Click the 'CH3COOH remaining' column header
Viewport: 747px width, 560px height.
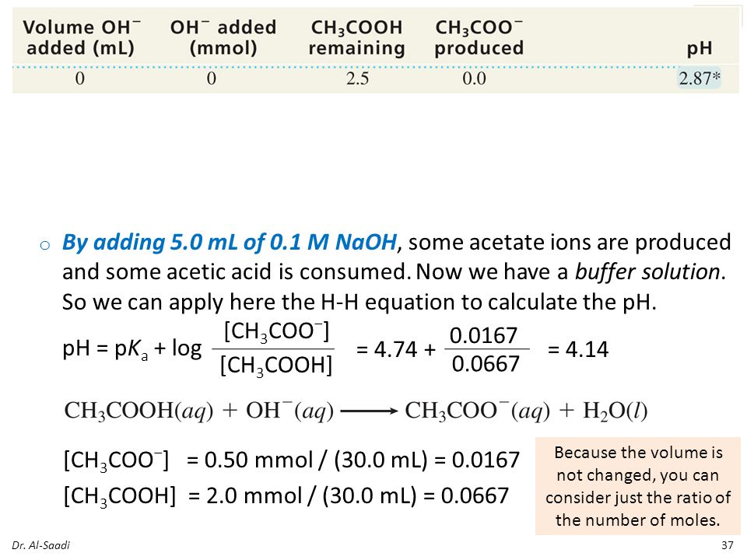coord(356,37)
